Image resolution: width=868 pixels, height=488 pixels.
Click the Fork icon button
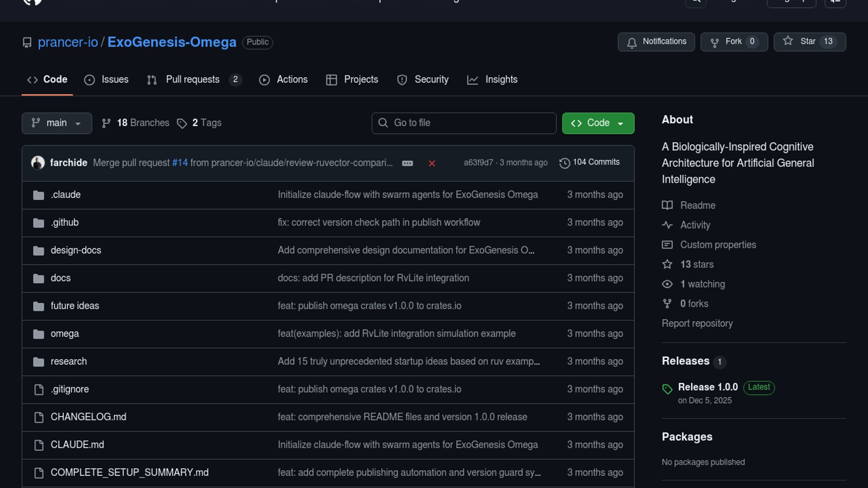tap(715, 42)
